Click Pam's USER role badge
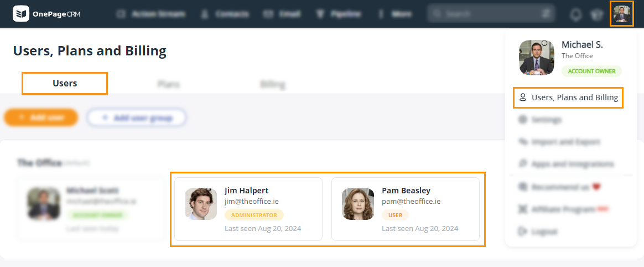 [x=395, y=215]
